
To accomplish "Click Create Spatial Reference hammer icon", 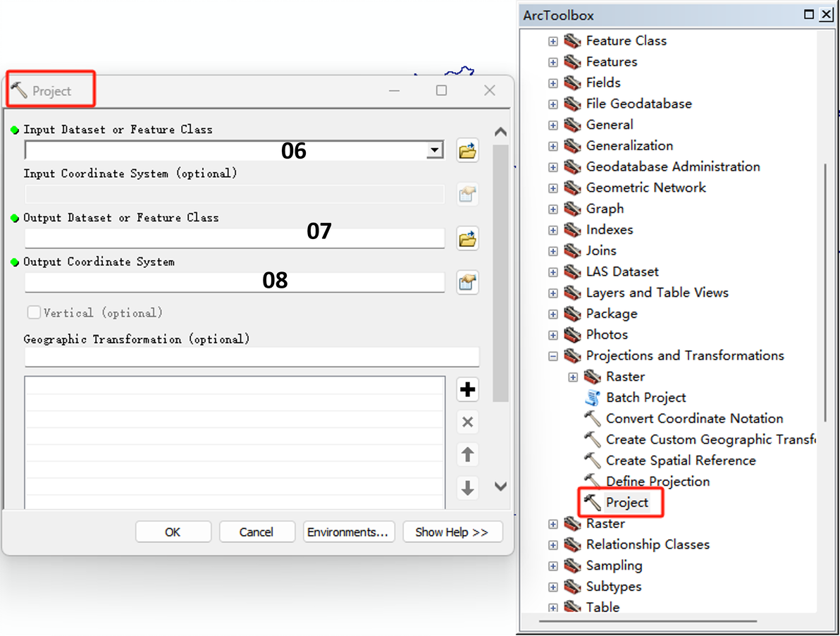I will pyautogui.click(x=592, y=460).
